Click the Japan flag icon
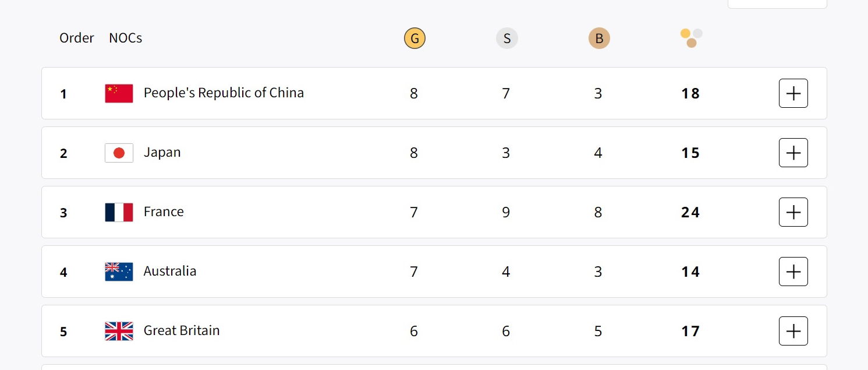 coord(119,153)
